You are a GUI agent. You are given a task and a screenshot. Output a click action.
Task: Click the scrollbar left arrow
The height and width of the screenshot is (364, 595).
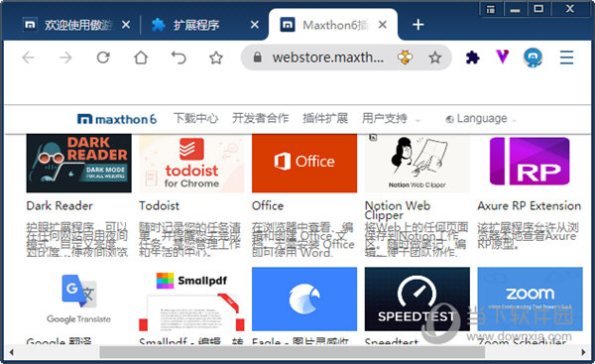pyautogui.click(x=11, y=352)
